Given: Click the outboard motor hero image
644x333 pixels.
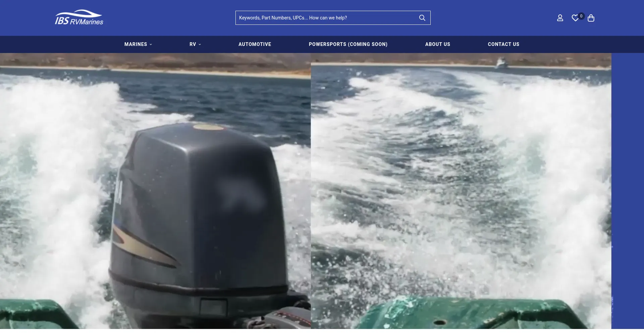Looking at the screenshot, I should click(x=155, y=191).
